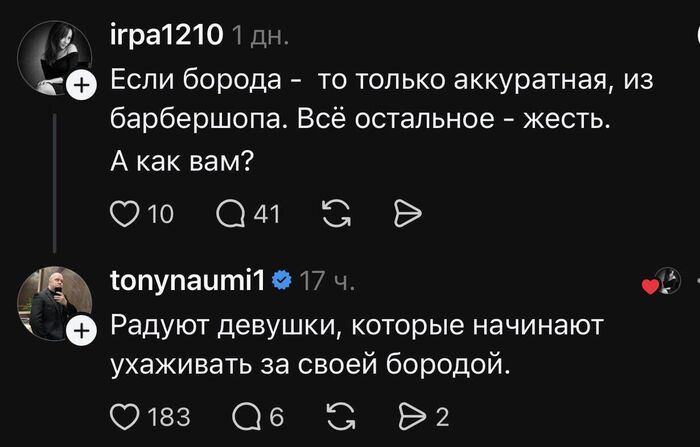Open the tonynaumi1 profile username link
Screen dimensions: 700x447
(185, 281)
